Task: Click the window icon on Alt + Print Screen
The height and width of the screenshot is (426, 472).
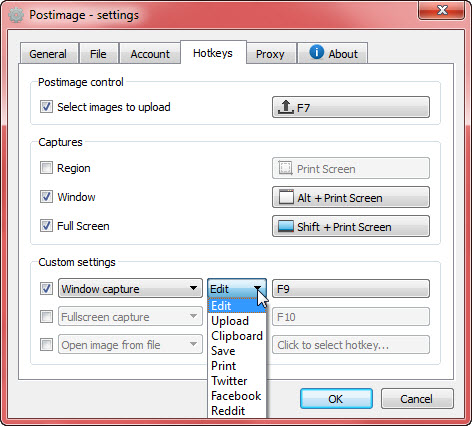Action: click(x=286, y=197)
